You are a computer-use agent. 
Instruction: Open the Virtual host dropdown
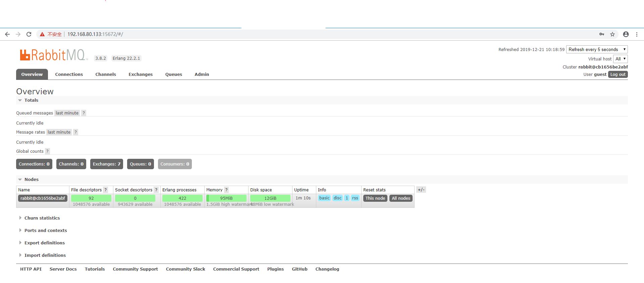[620, 59]
